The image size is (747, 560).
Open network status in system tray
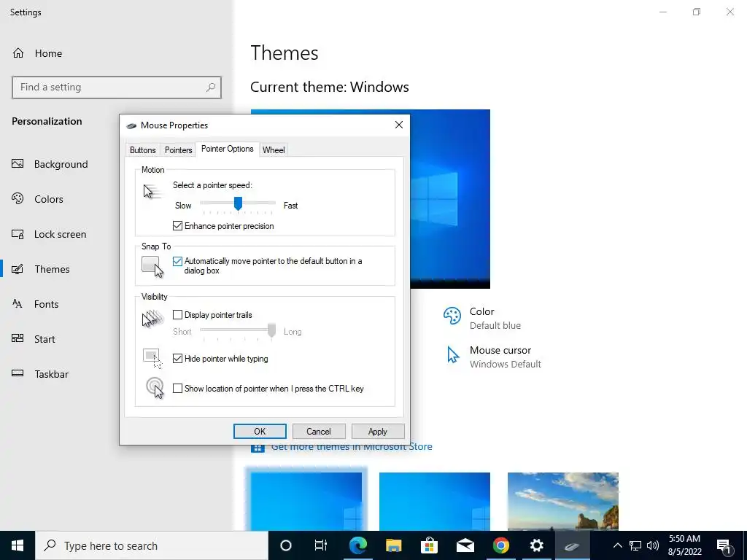tap(635, 545)
